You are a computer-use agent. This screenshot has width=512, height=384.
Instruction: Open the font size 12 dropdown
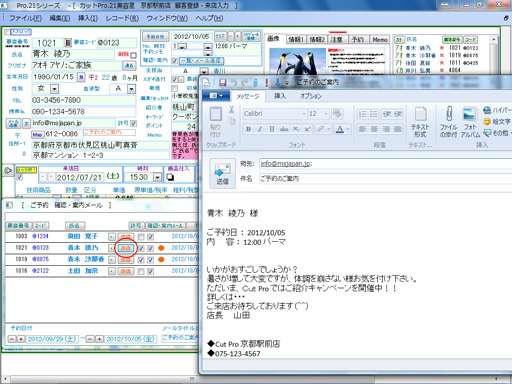[326, 114]
